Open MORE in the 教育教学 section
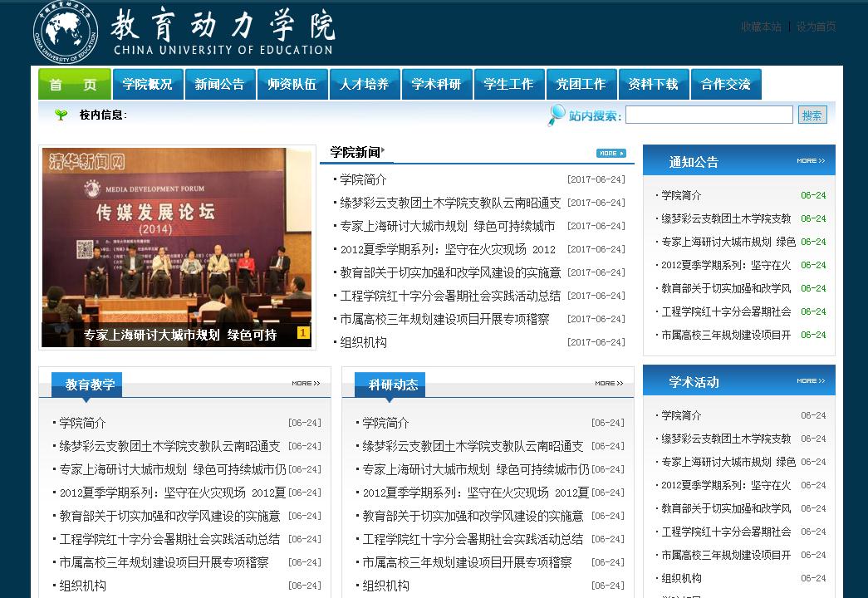 coord(306,384)
